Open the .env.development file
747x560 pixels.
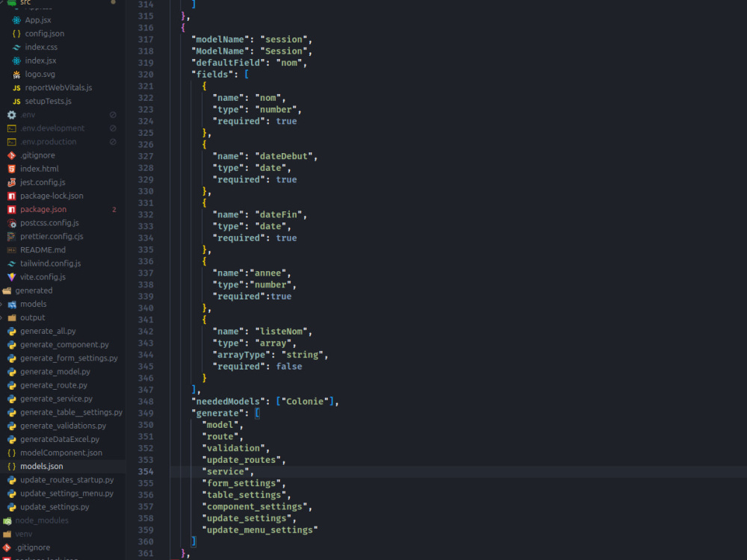52,128
